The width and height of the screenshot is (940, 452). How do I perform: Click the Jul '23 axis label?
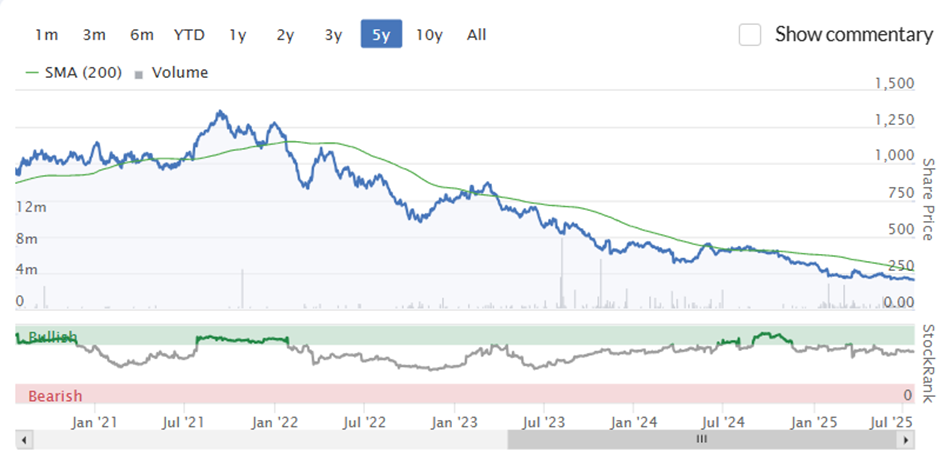pyautogui.click(x=544, y=422)
